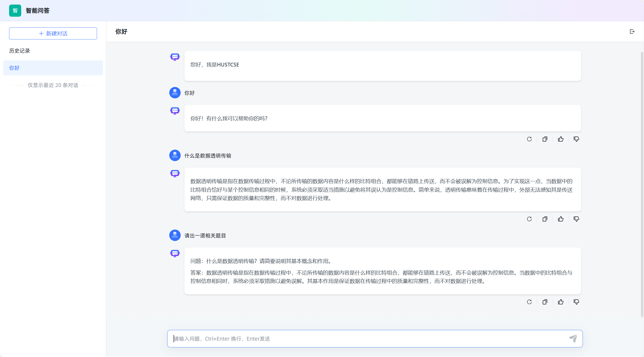
Task: Click the green 智 app logo
Action: click(x=15, y=11)
